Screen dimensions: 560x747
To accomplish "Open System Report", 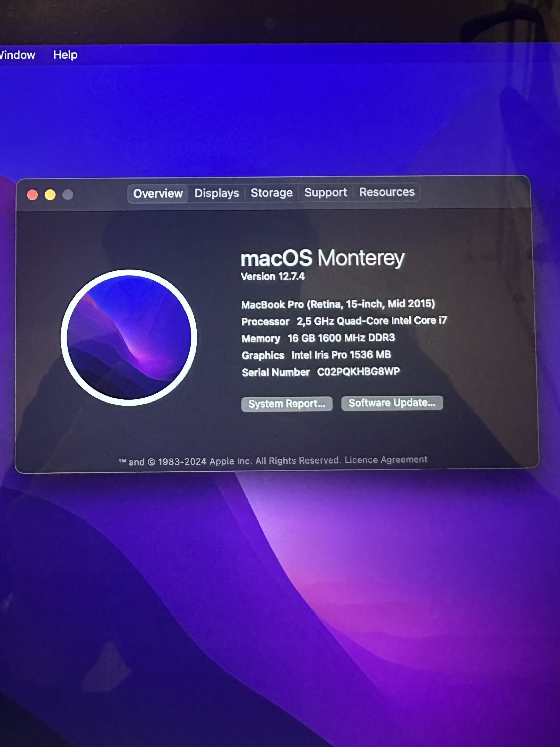I will click(x=286, y=404).
